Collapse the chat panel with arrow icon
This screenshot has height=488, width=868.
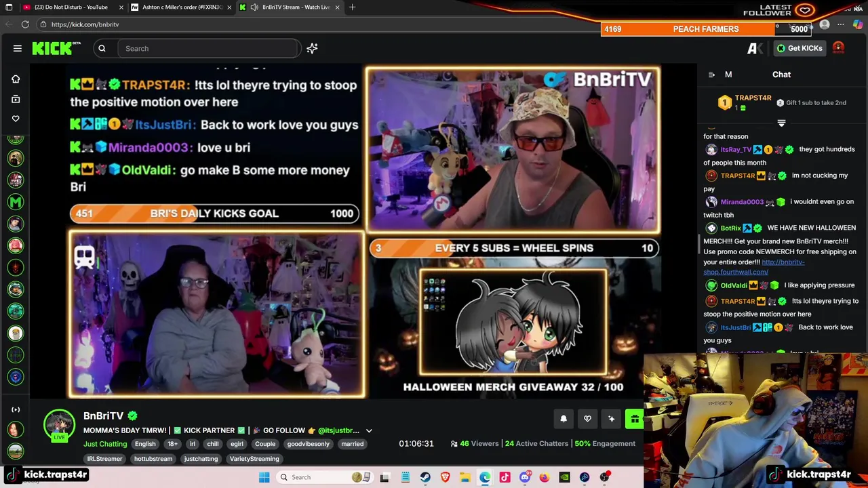[711, 75]
